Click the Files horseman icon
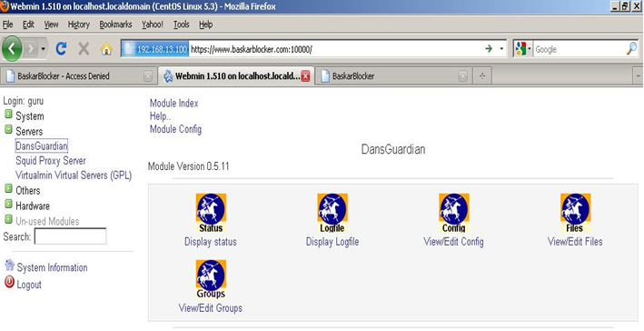Image resolution: width=644 pixels, height=331 pixels. tap(575, 213)
